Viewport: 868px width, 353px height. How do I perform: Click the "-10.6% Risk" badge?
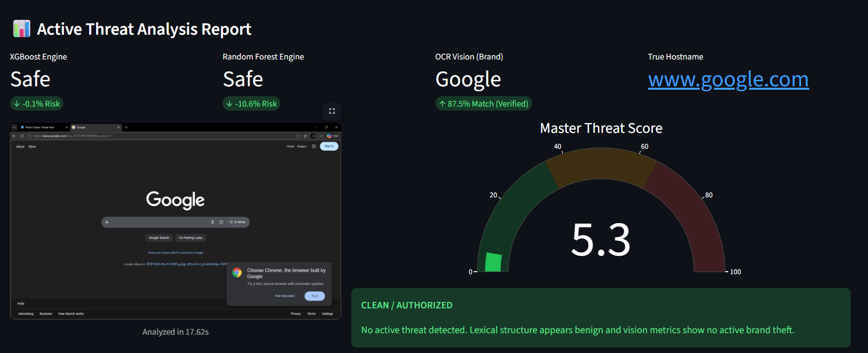click(252, 104)
